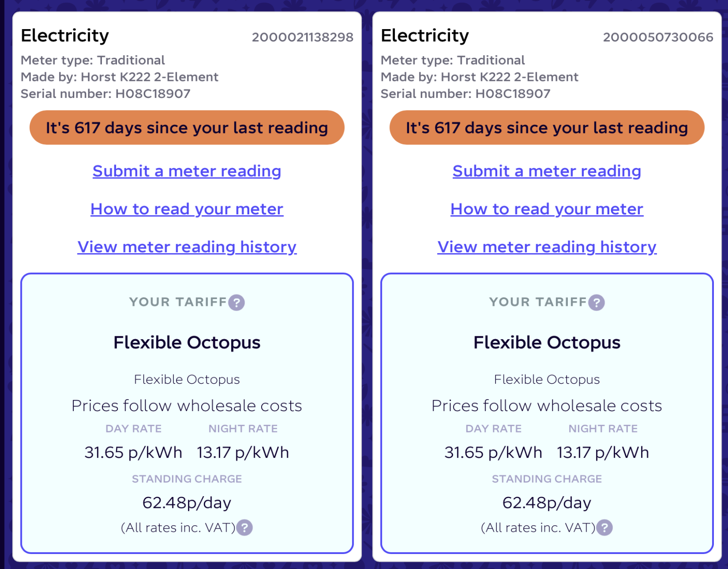Select meter number 2000050730066

pos(658,37)
